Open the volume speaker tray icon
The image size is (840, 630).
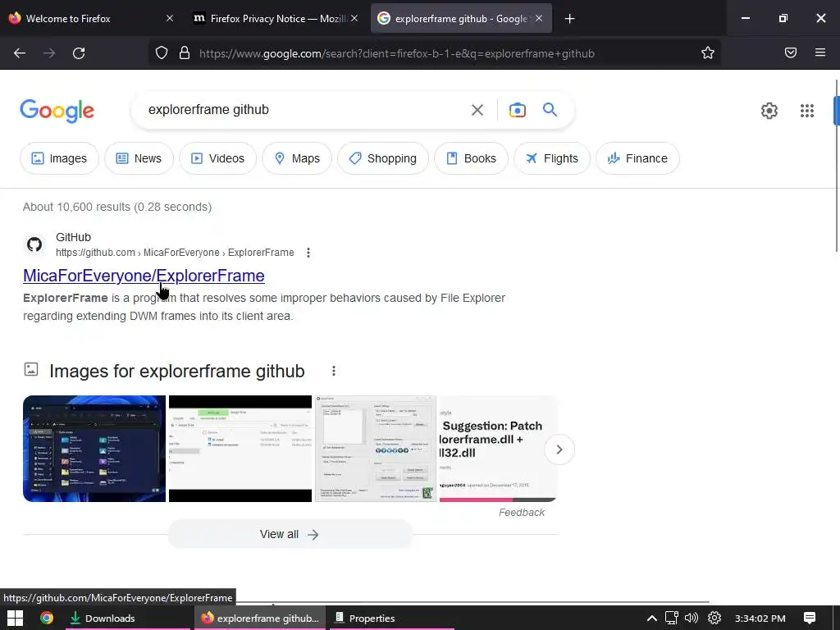[x=691, y=619]
